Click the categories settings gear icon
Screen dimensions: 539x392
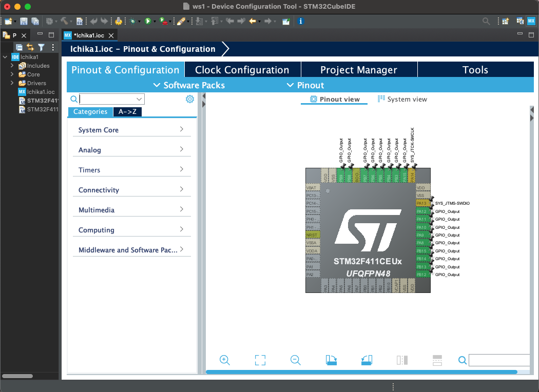pyautogui.click(x=189, y=99)
